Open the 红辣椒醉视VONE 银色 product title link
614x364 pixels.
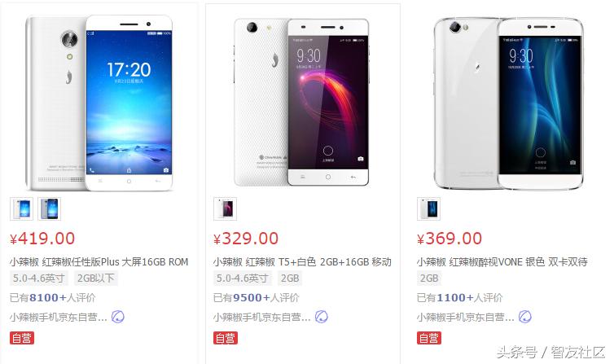(x=502, y=262)
